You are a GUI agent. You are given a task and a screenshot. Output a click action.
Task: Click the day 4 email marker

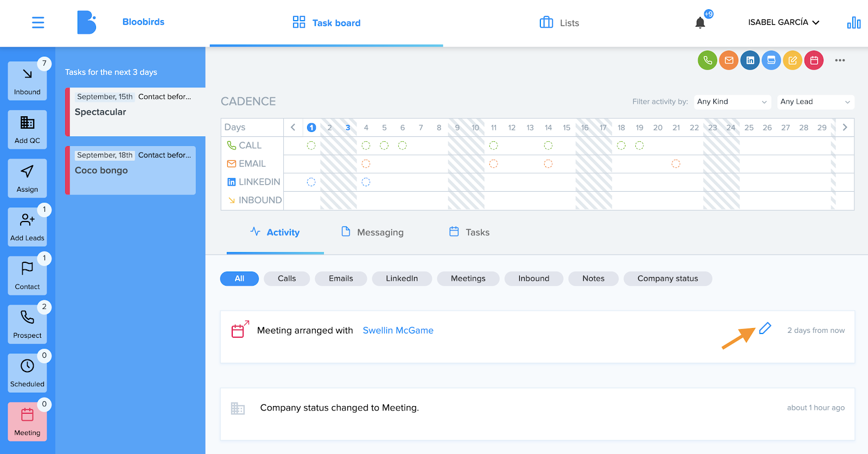tap(366, 163)
